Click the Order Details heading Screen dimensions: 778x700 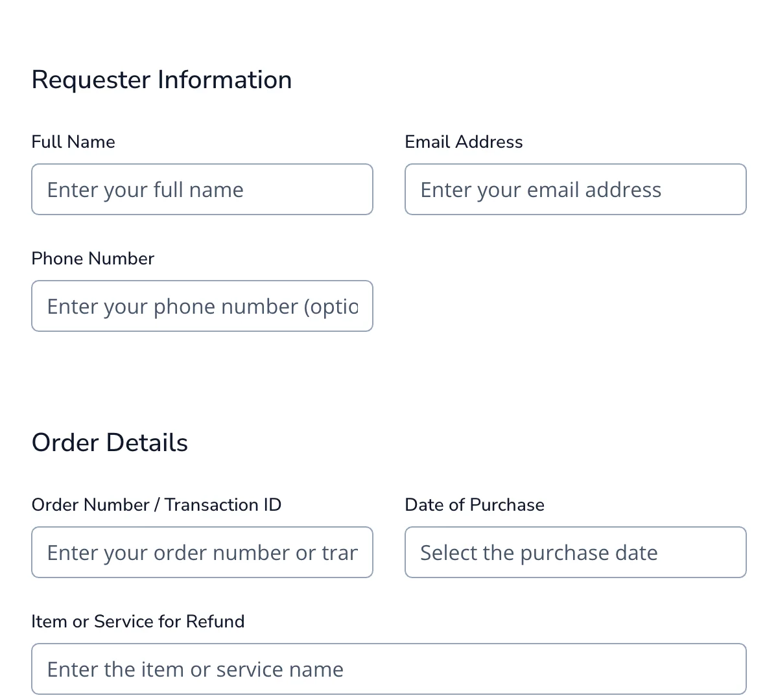[x=110, y=442]
